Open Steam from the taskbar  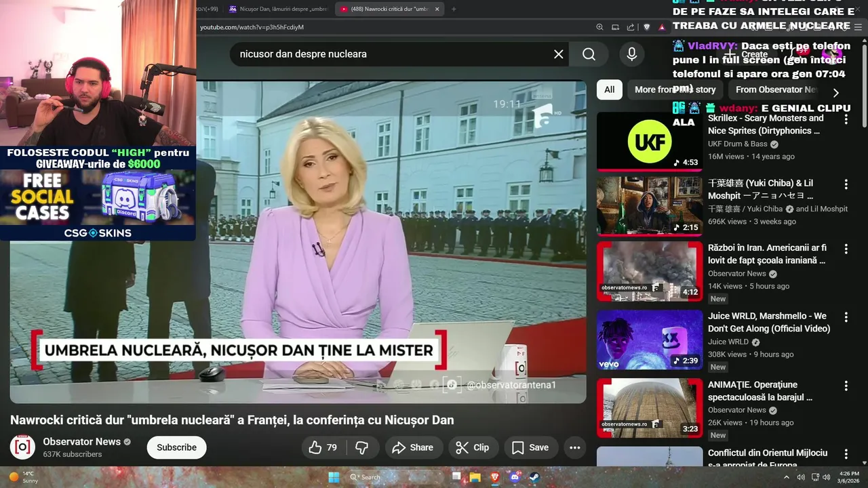[x=534, y=477]
